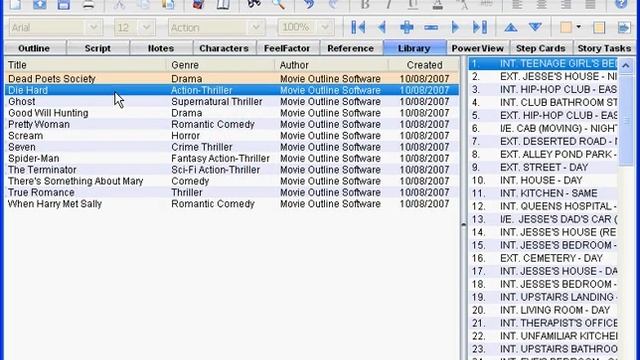Jump to first step button
The image size is (640, 360).
pos(358,27)
